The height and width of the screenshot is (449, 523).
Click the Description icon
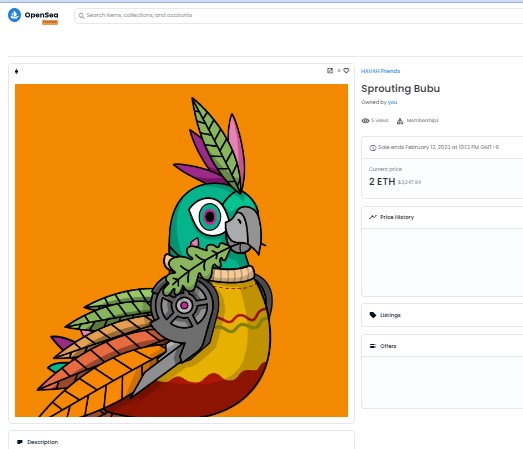[x=20, y=442]
